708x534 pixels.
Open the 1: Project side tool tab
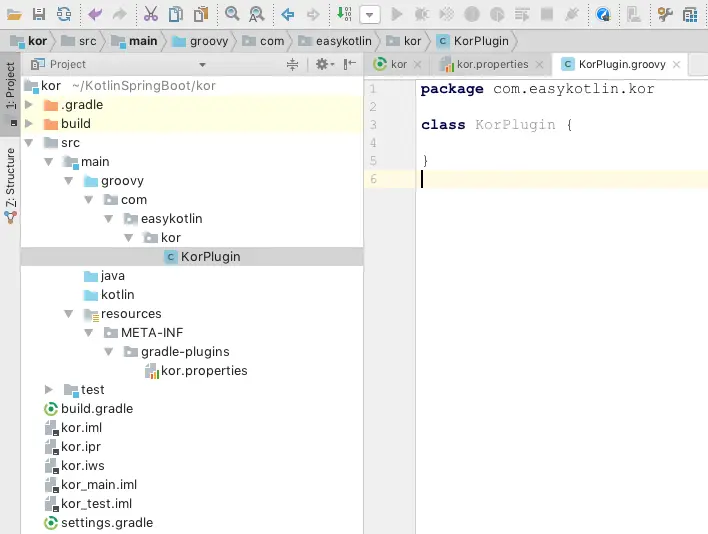point(10,93)
